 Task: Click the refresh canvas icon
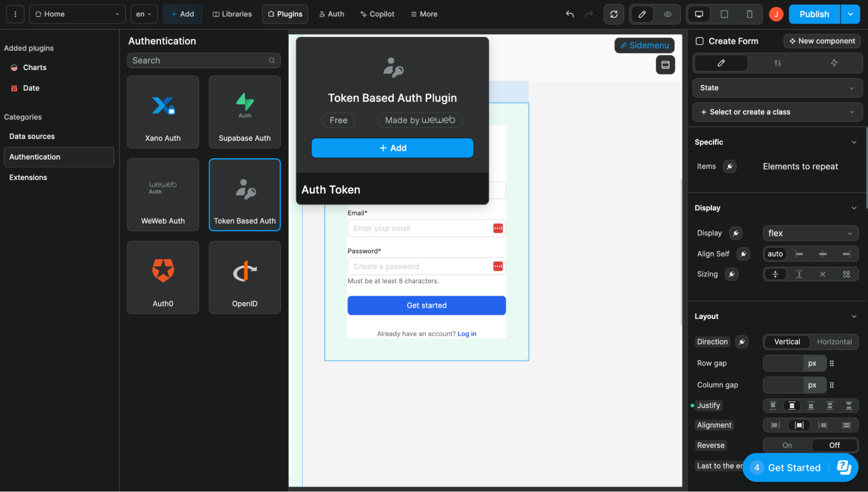coord(614,14)
